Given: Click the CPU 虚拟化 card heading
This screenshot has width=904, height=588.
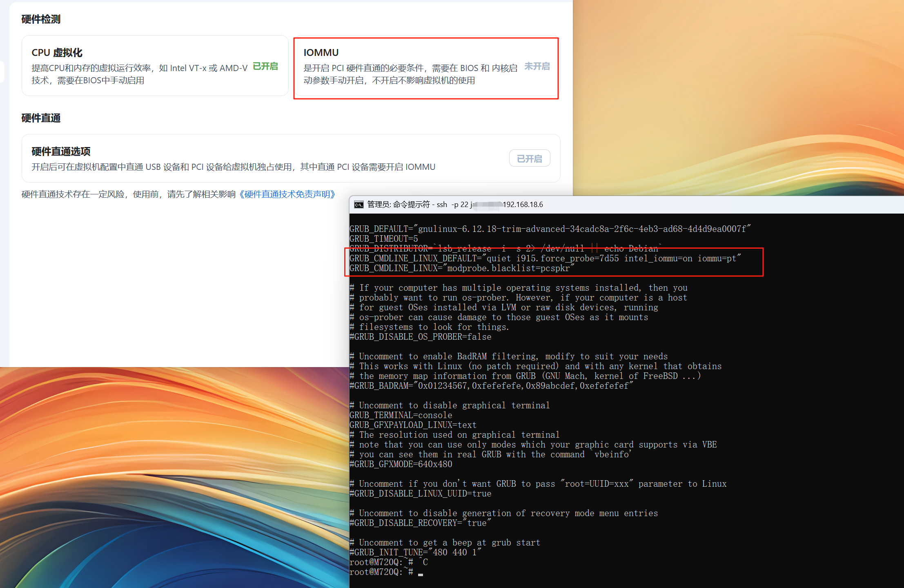Looking at the screenshot, I should [57, 53].
